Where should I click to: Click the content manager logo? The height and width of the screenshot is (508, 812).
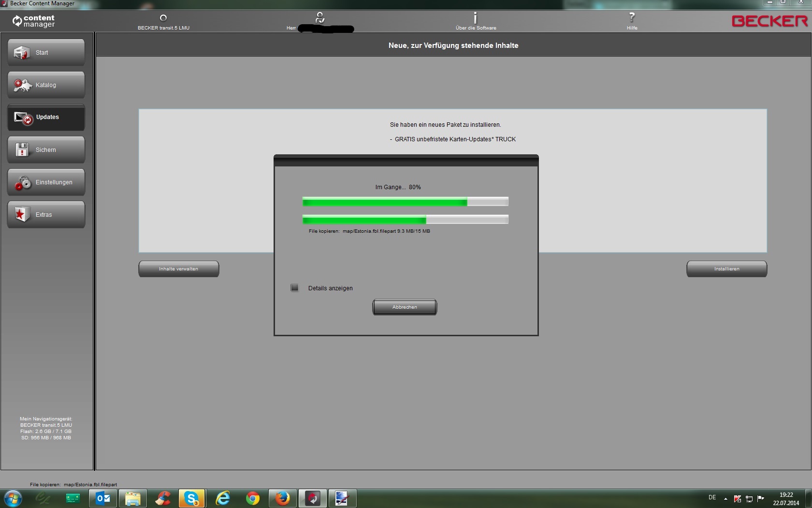34,21
